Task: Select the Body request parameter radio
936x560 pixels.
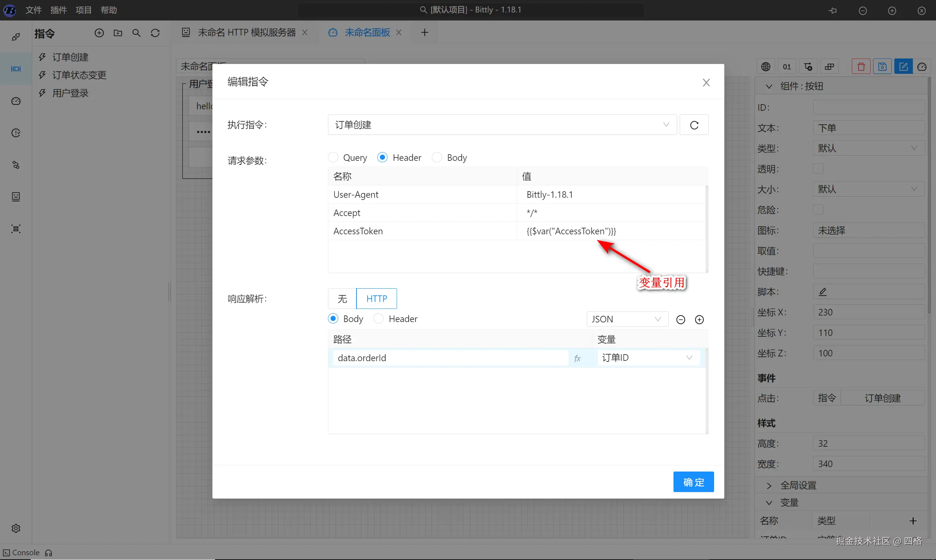Action: (x=437, y=157)
